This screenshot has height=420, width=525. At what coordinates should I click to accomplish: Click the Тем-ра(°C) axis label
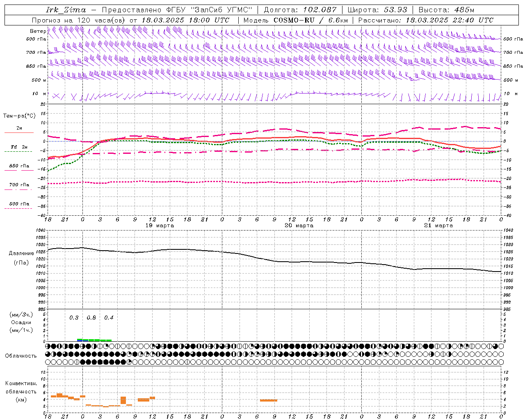(x=19, y=116)
